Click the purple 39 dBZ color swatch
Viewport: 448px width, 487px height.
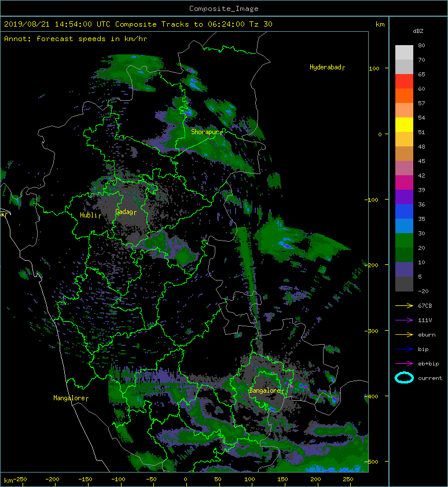point(404,197)
